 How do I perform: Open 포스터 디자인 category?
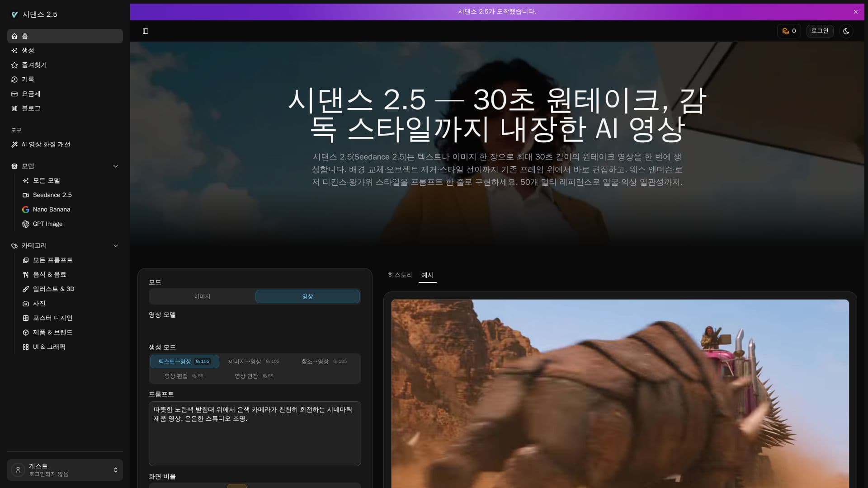[x=71, y=318]
